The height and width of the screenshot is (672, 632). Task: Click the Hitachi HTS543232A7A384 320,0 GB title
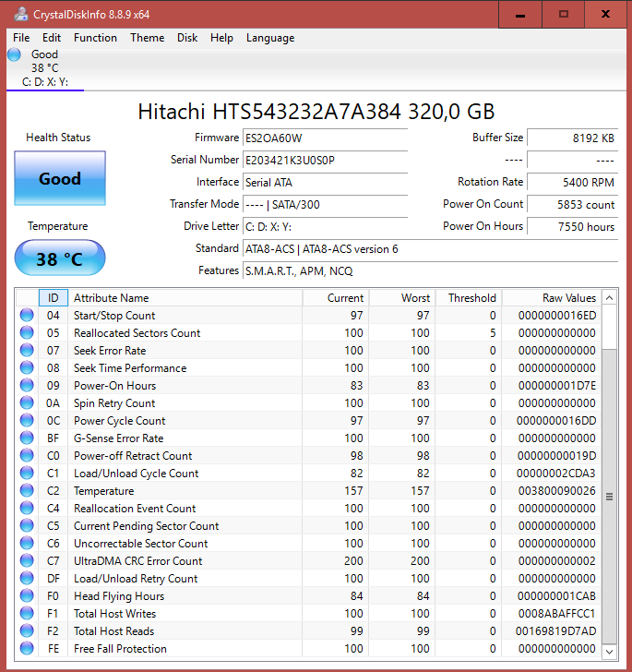316,112
